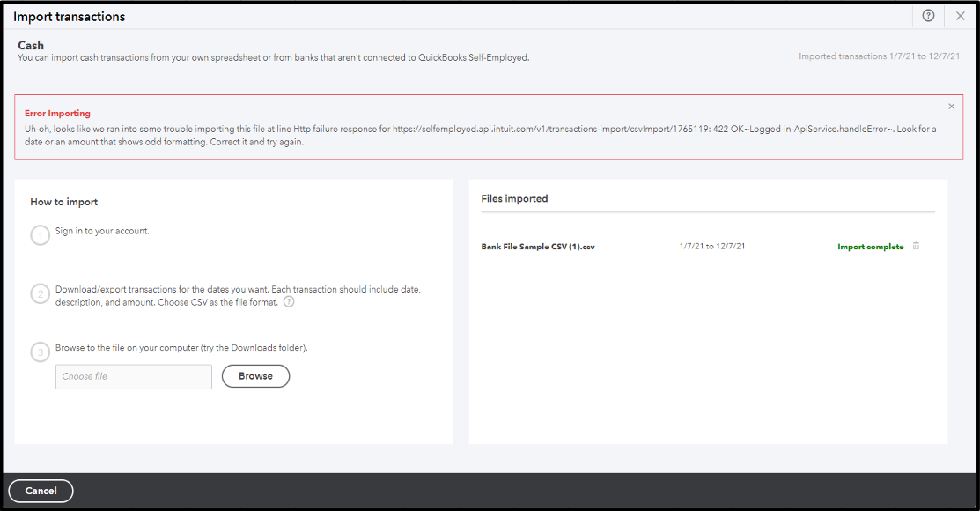Click the step 2 number circle
Image resolution: width=980 pixels, height=511 pixels.
40,294
